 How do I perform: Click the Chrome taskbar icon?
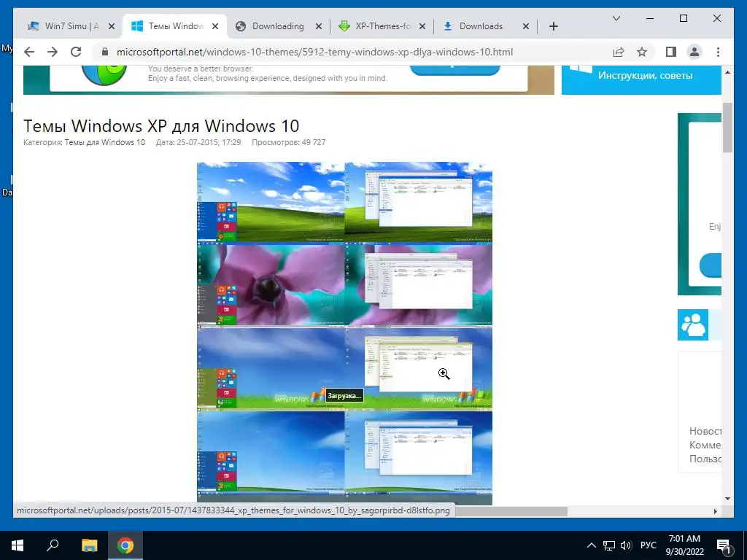125,545
